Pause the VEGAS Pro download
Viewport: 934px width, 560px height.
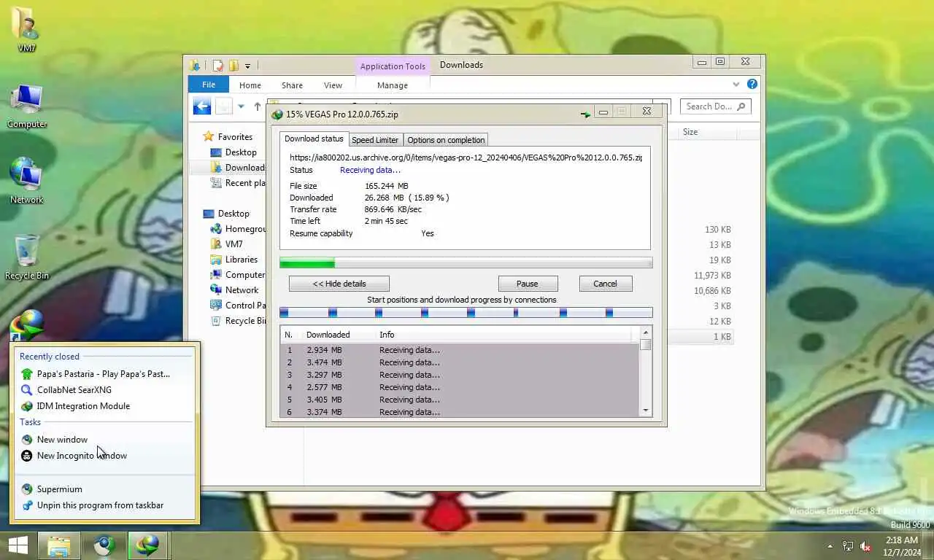pyautogui.click(x=528, y=284)
